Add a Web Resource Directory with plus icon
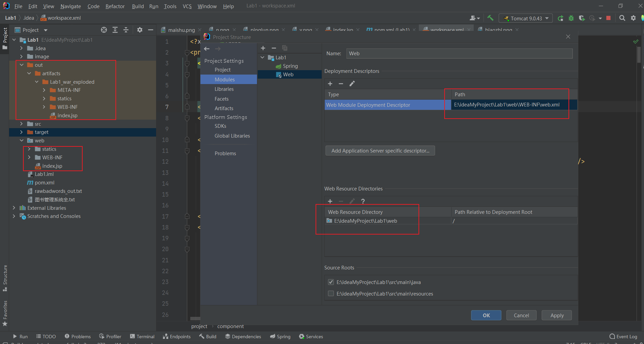The width and height of the screenshot is (644, 344). 330,201
